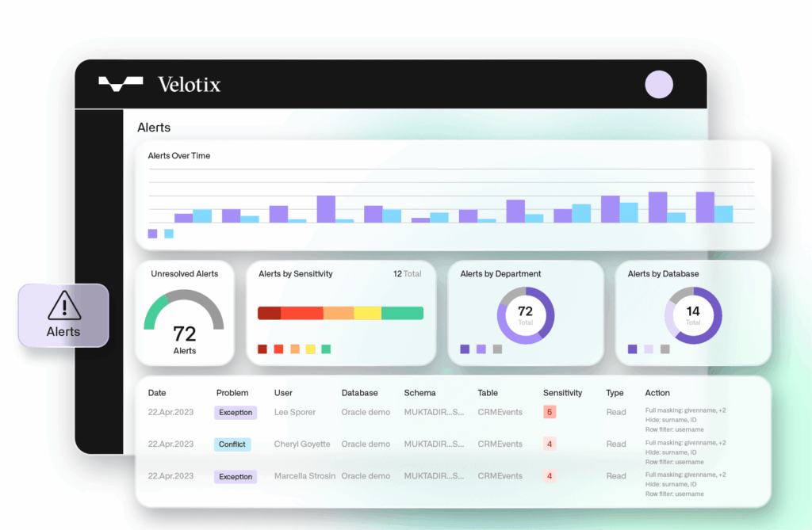Click the Unresolved Alerts gauge showing 72

(x=184, y=316)
